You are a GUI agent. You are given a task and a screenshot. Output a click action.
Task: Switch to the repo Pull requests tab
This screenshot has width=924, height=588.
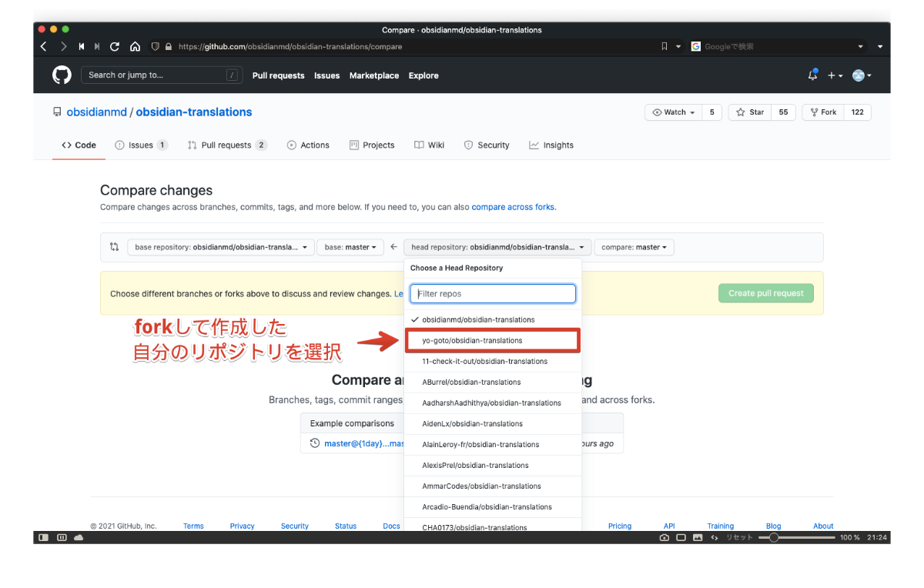(x=227, y=145)
